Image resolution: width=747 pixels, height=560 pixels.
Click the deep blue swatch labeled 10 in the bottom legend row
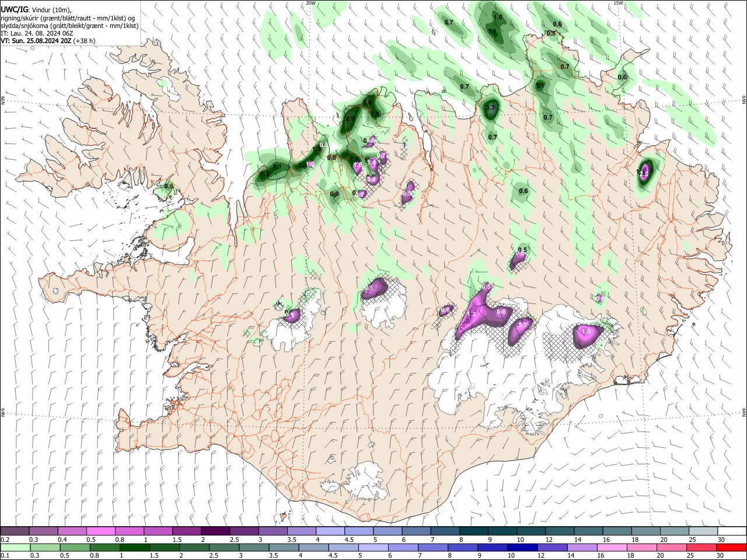(x=522, y=547)
